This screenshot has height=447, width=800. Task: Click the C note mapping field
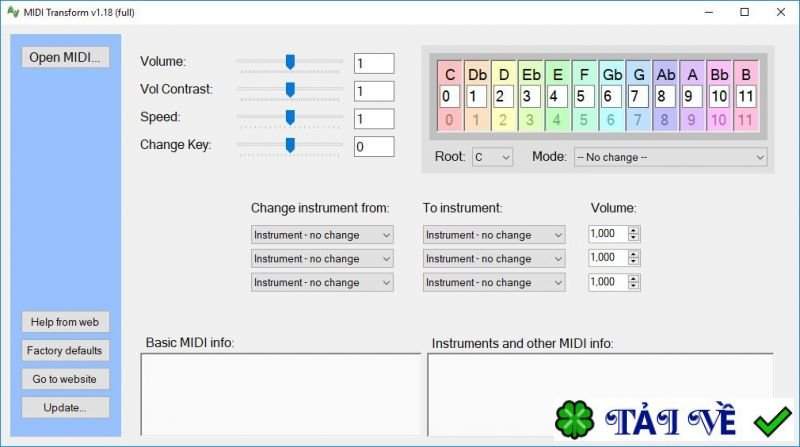(x=449, y=96)
